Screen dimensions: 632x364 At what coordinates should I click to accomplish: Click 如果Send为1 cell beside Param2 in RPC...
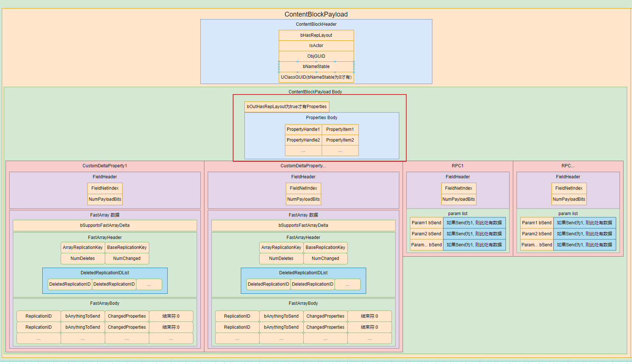[x=585, y=234]
